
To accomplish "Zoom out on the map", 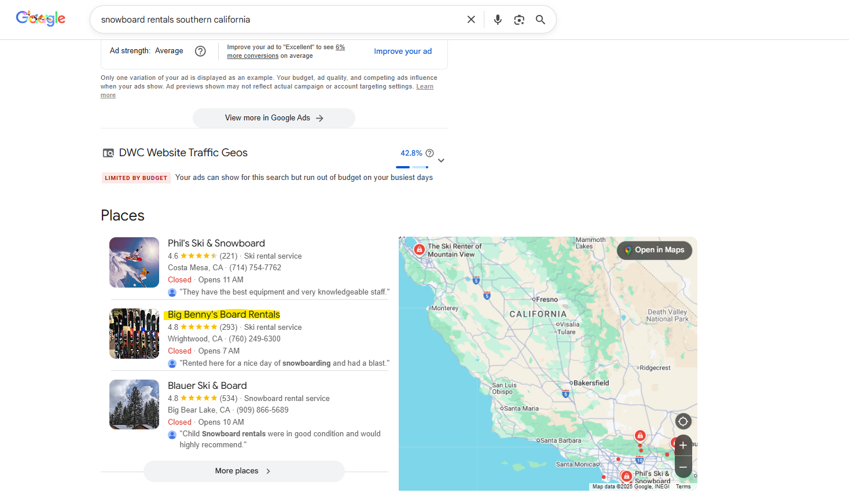I will pos(683,466).
